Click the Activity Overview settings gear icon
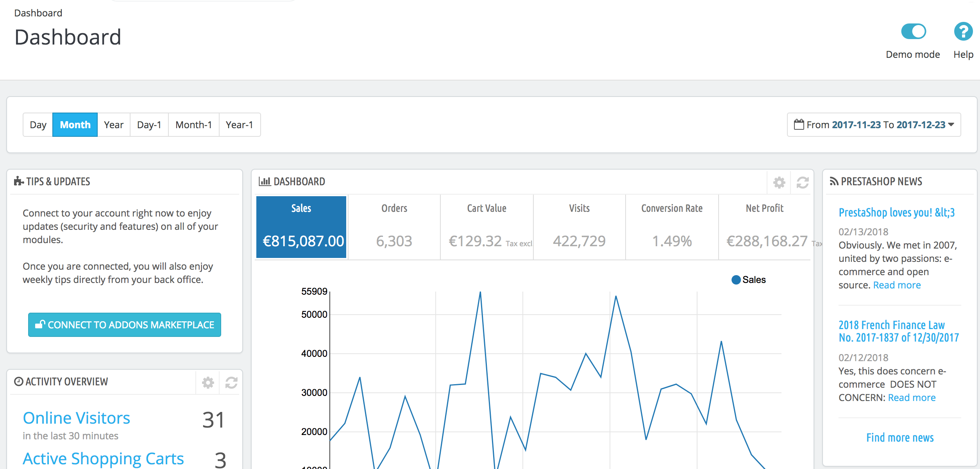980x469 pixels. click(208, 382)
